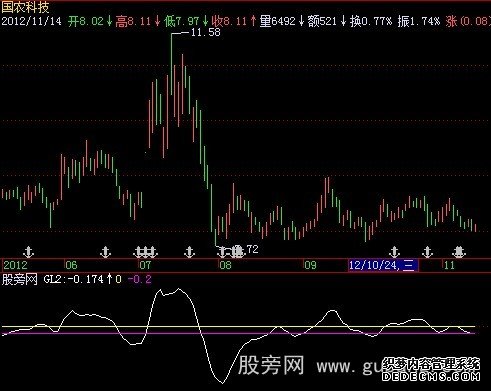The width and height of the screenshot is (491, 391).
Task: Click the turnover amount 额521
Action: tap(322, 22)
